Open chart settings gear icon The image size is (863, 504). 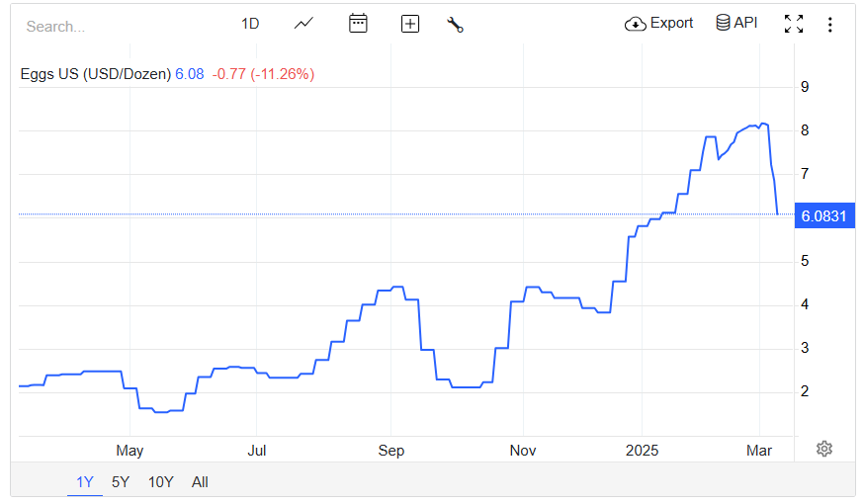click(823, 449)
